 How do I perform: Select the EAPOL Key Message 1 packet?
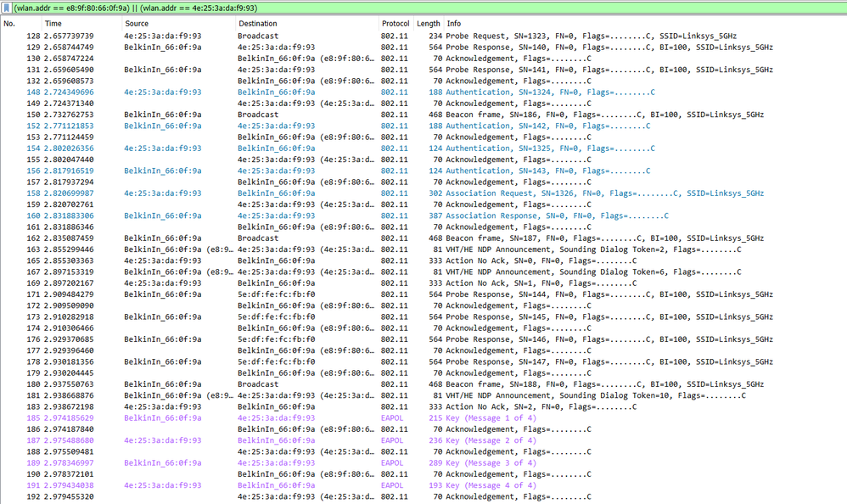point(255,419)
